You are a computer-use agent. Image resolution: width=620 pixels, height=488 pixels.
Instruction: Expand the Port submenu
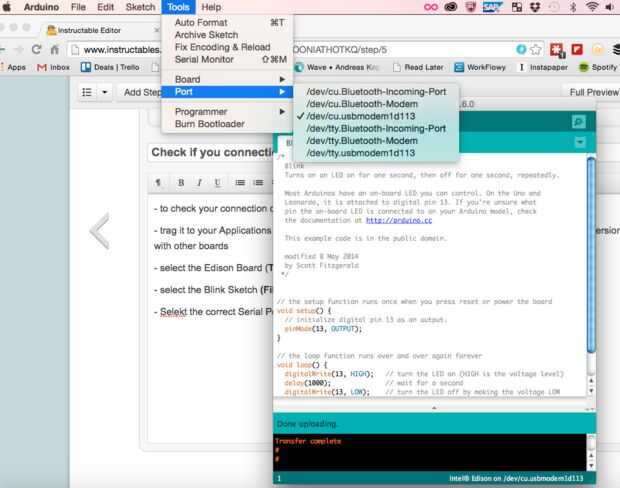(x=227, y=92)
